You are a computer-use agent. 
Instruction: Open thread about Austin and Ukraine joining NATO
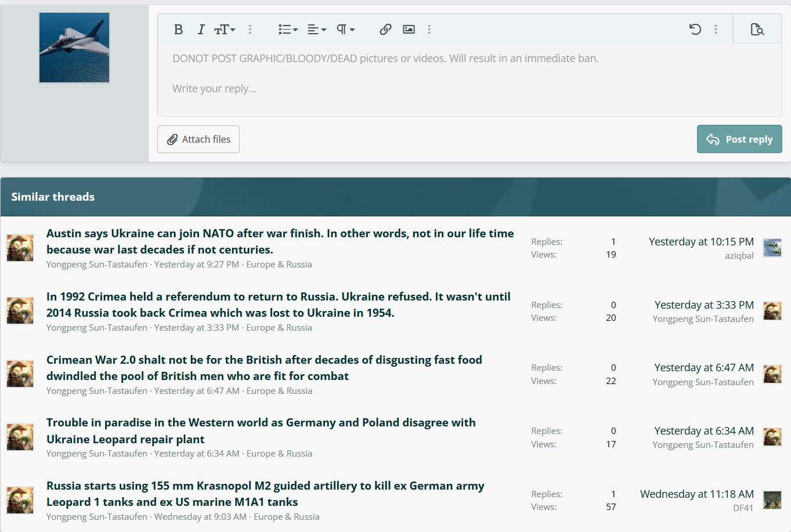pos(280,241)
